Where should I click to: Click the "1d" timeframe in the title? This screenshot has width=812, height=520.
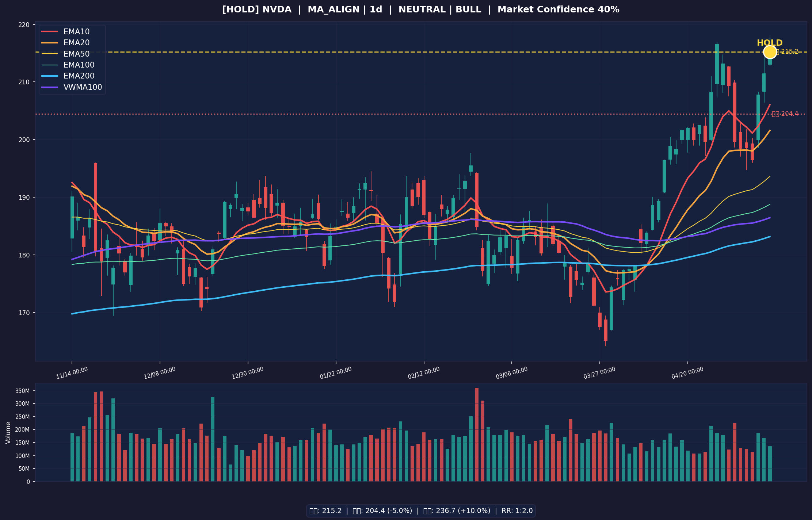(x=376, y=10)
